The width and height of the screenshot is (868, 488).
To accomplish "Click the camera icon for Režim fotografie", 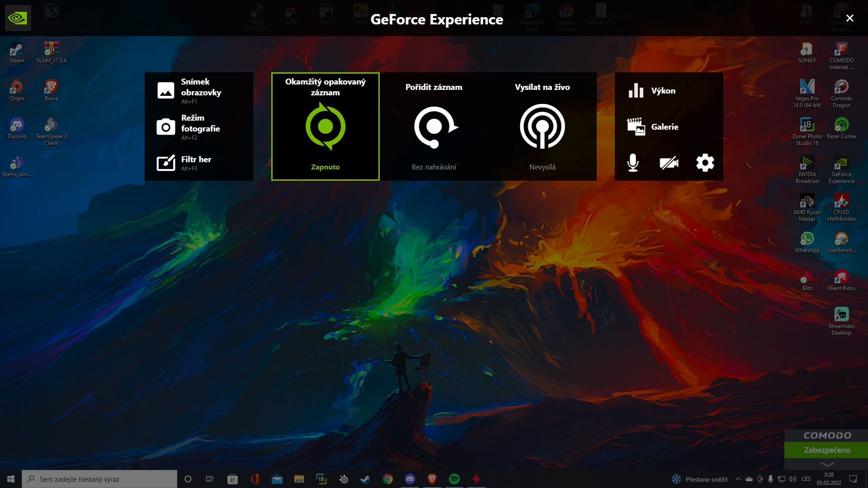I will pyautogui.click(x=165, y=127).
